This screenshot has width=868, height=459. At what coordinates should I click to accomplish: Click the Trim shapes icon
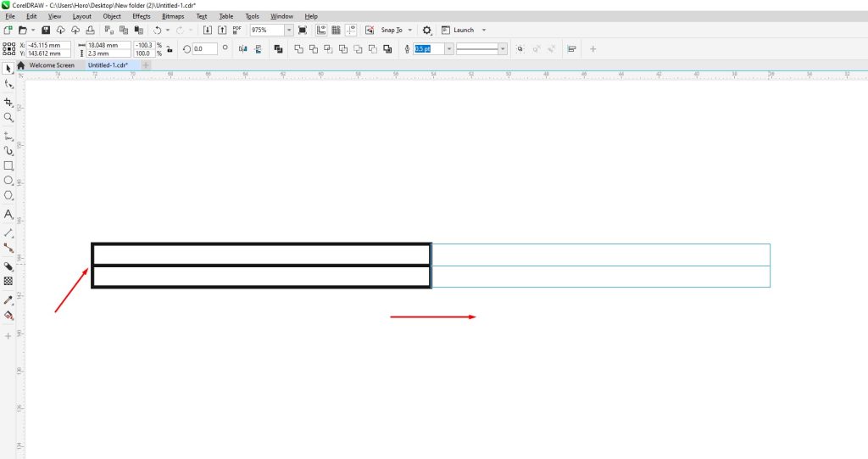(x=314, y=48)
